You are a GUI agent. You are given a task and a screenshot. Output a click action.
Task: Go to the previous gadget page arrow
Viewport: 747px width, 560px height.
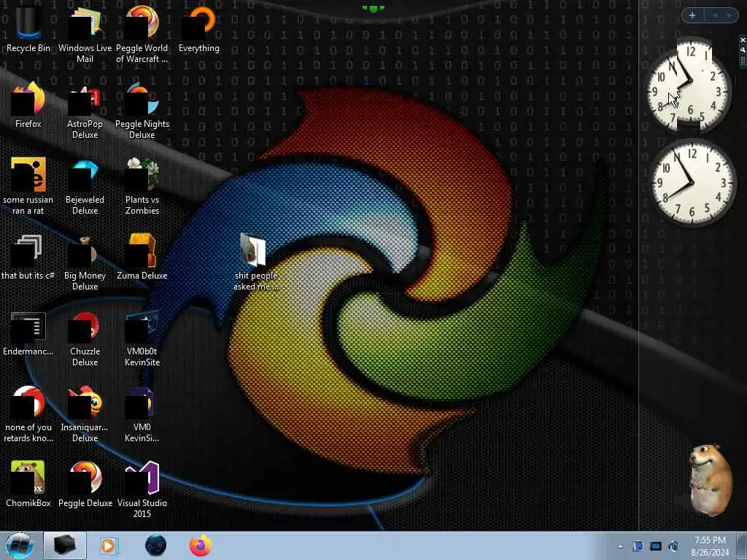pos(715,15)
